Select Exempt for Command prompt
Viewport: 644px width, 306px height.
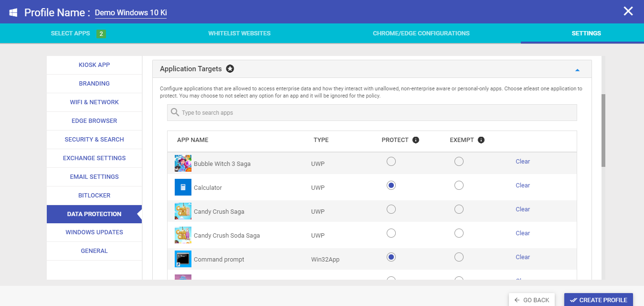pos(459,257)
